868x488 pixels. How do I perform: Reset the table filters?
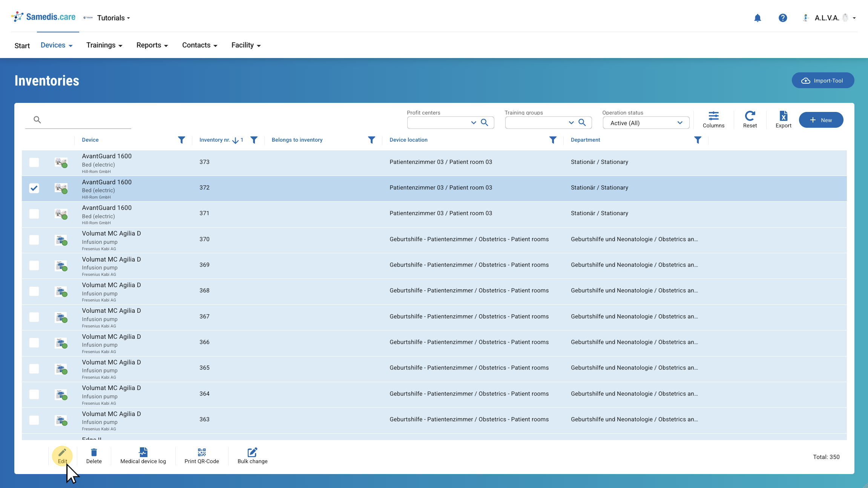click(x=750, y=120)
